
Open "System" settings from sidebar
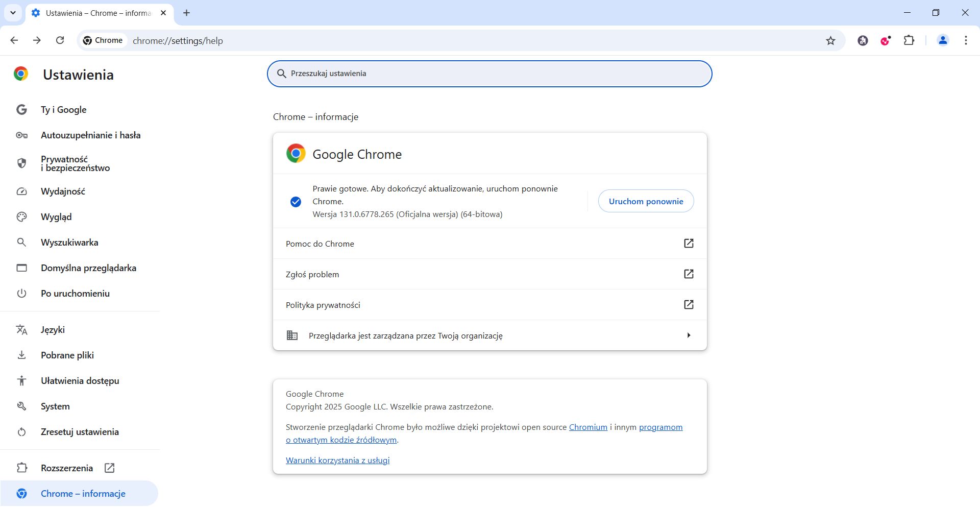coord(55,406)
